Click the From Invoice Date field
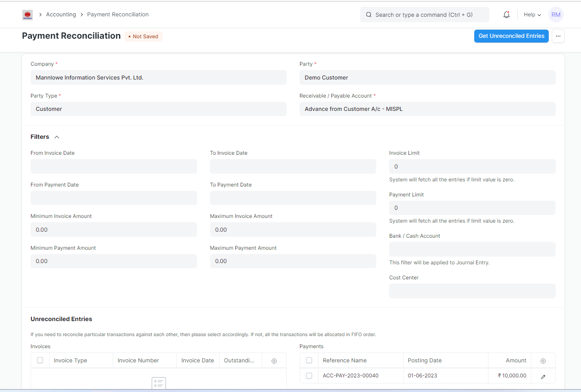 [114, 166]
